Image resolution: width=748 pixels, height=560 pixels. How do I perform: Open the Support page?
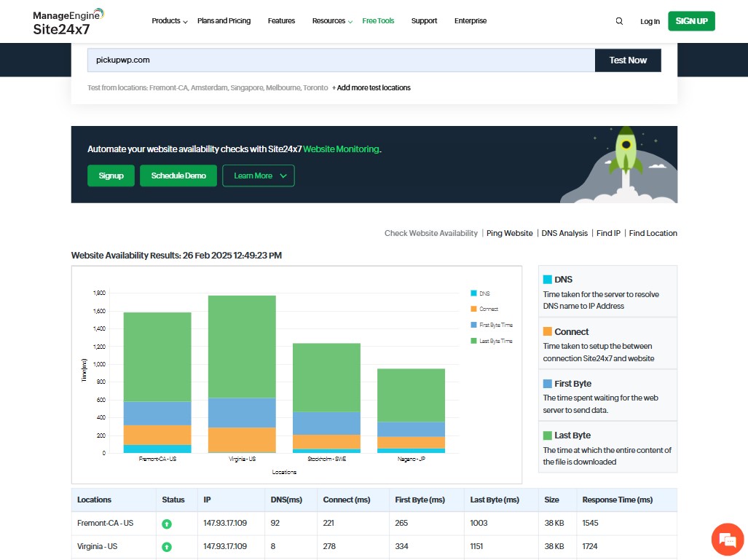tap(424, 21)
